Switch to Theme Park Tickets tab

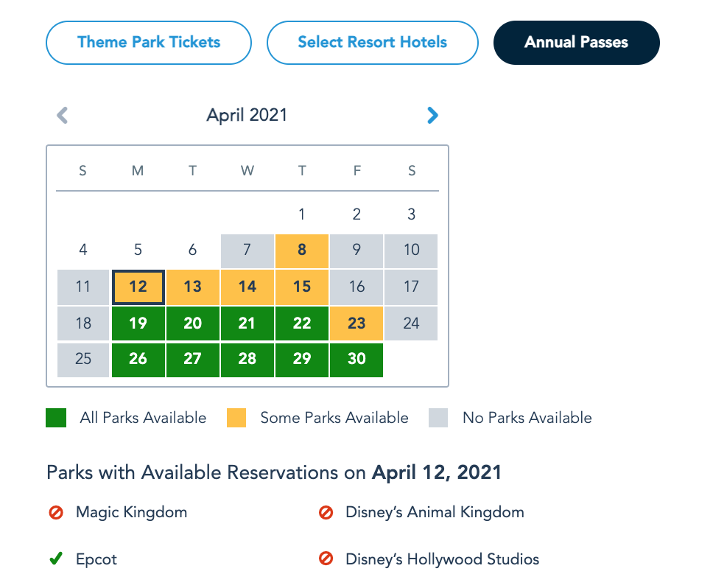149,42
